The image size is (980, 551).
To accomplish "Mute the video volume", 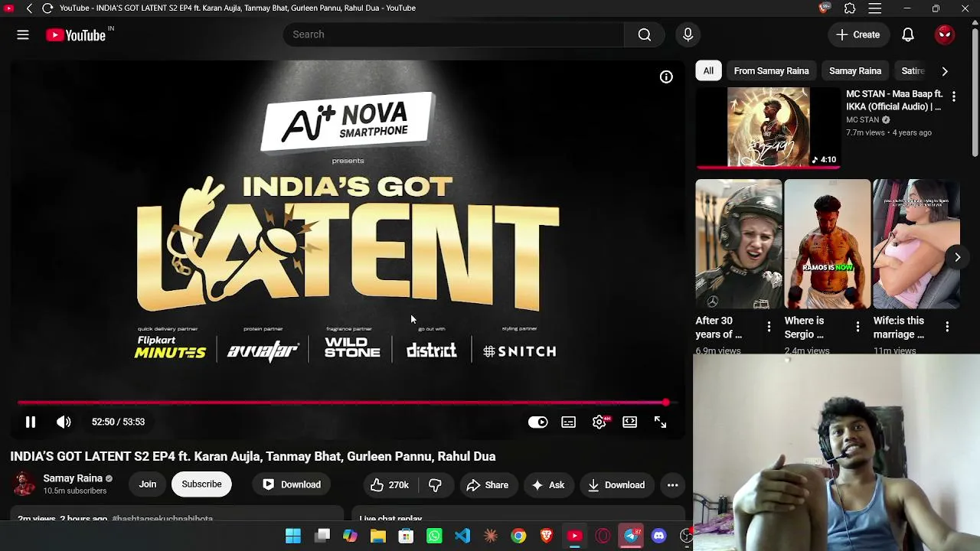I will pos(64,422).
